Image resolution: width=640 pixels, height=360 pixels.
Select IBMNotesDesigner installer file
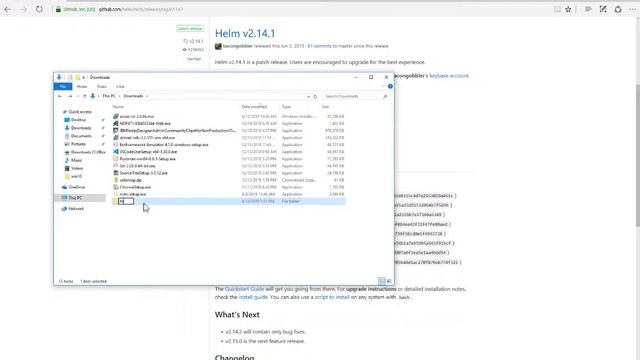[x=178, y=131]
